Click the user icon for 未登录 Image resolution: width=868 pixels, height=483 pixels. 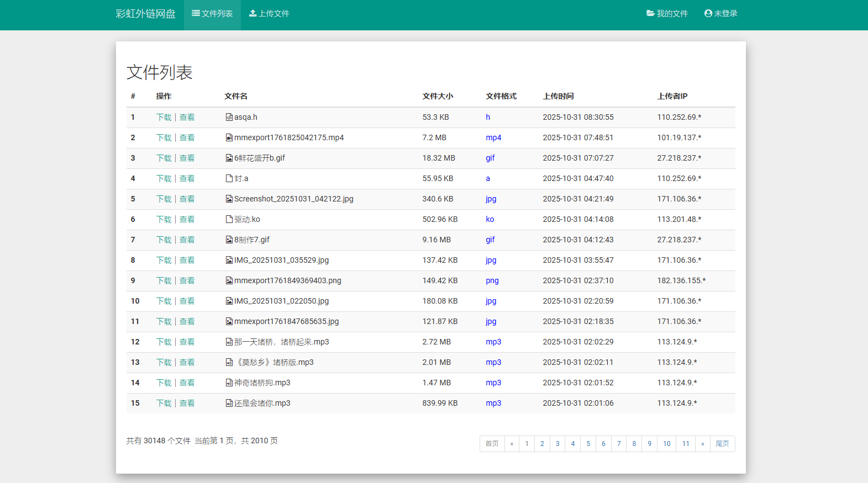pos(708,13)
